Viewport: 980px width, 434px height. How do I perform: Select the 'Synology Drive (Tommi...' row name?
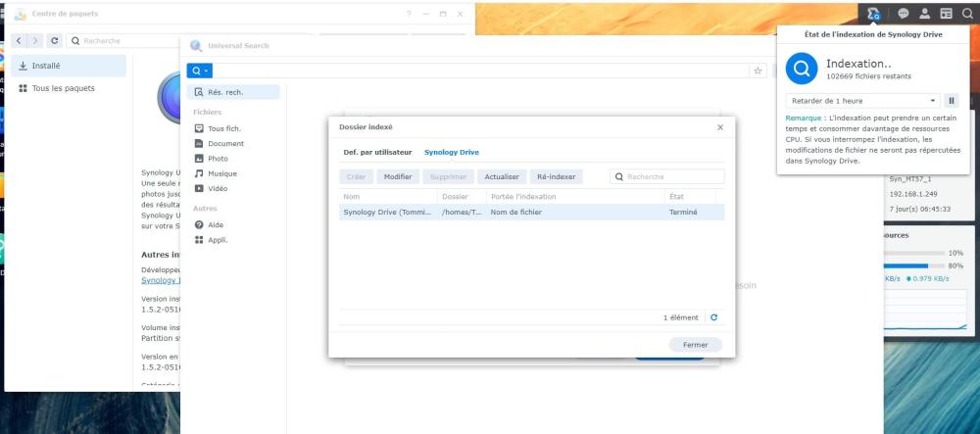click(x=387, y=213)
